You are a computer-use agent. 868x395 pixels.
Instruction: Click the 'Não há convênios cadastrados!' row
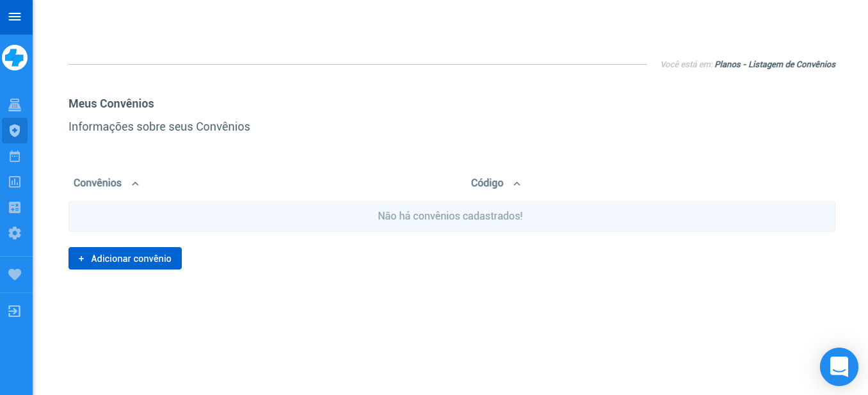click(451, 216)
